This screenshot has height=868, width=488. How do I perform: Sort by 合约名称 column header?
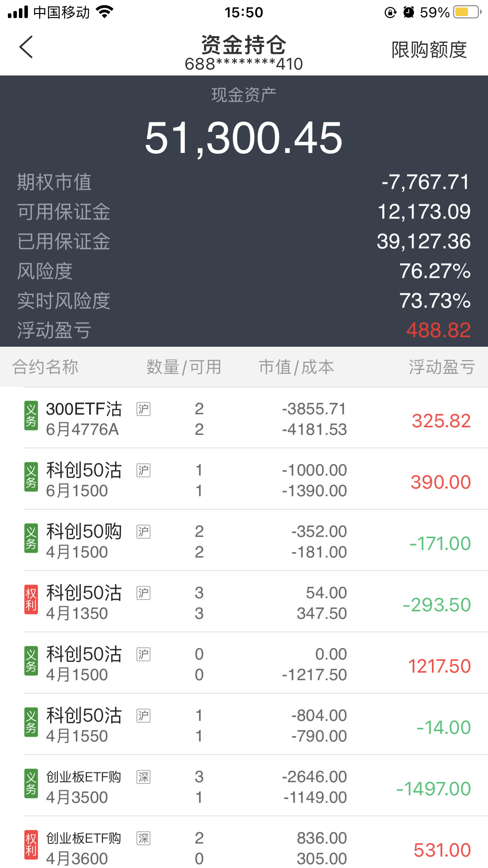[45, 367]
